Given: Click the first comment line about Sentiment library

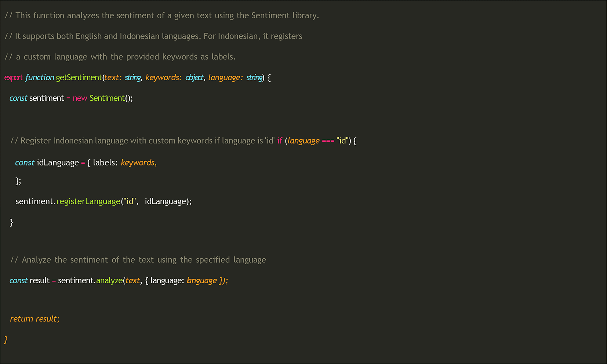Looking at the screenshot, I should 161,15.
